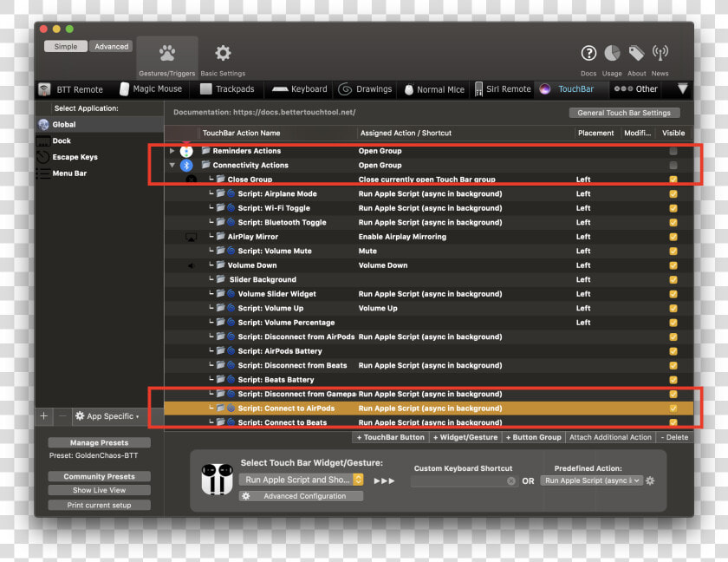This screenshot has width=728, height=562.
Task: Click the General Touch Bar Settings button
Action: (625, 113)
